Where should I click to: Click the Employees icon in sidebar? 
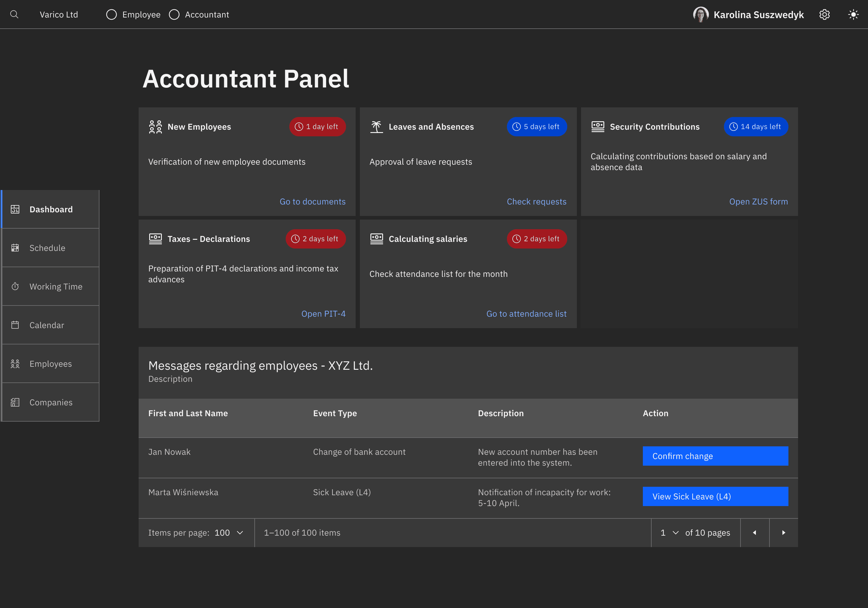15,364
